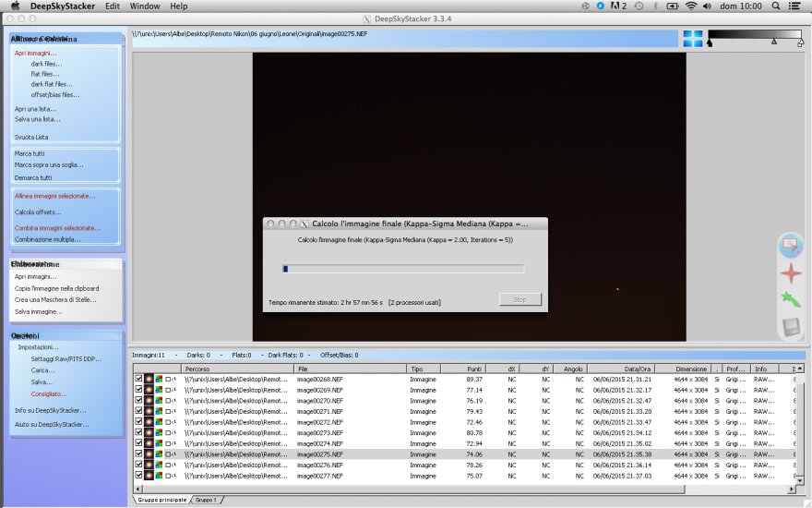This screenshot has width=812, height=508.
Task: Click the File column header to sort
Action: pyautogui.click(x=351, y=369)
